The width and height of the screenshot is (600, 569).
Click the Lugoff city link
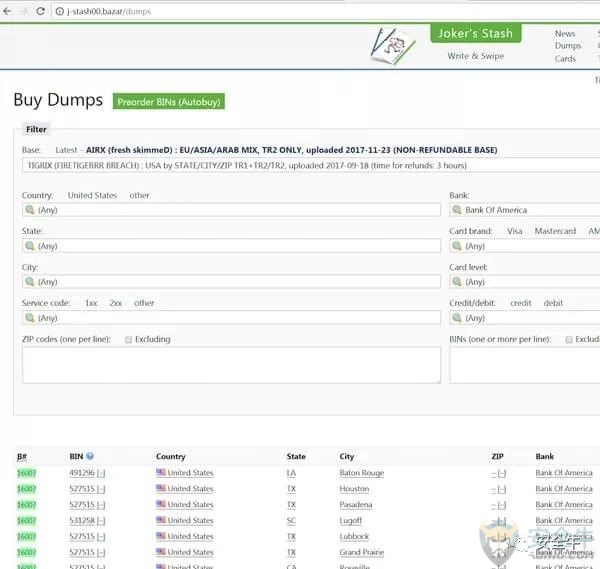click(x=351, y=521)
